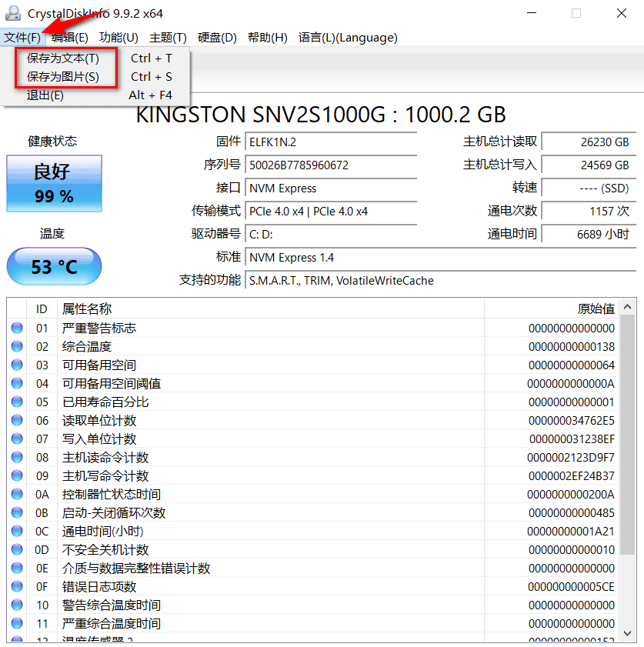Click the attribute list scrollbar thumb
Screen dimensions: 644x647
[628, 435]
